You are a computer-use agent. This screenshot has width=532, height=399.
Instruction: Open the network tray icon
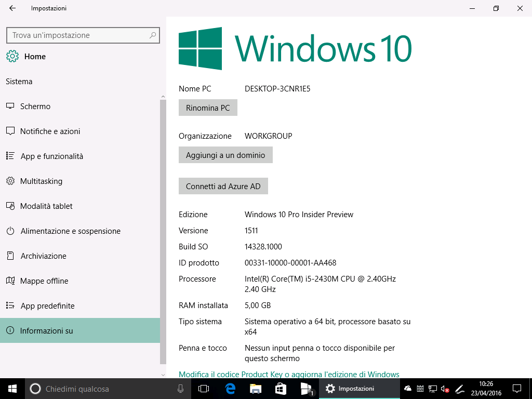[433, 389]
